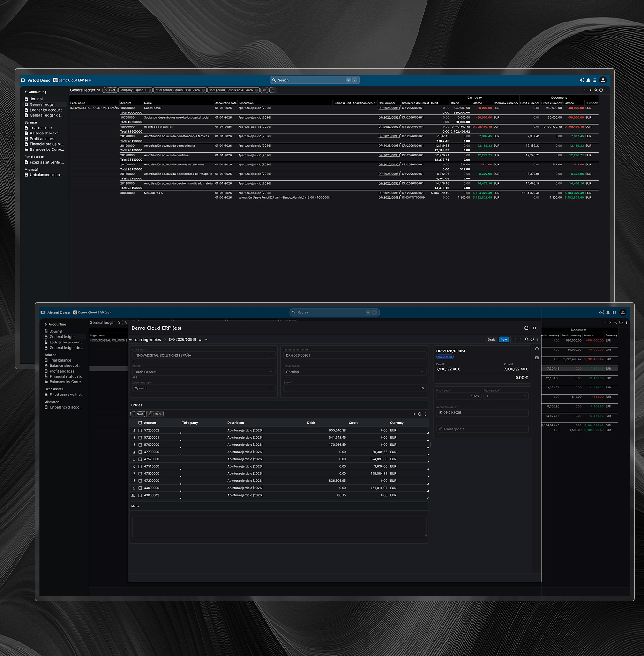Open Trial balance in top sidebar
Screen dimensions: 644x656
tap(41, 128)
